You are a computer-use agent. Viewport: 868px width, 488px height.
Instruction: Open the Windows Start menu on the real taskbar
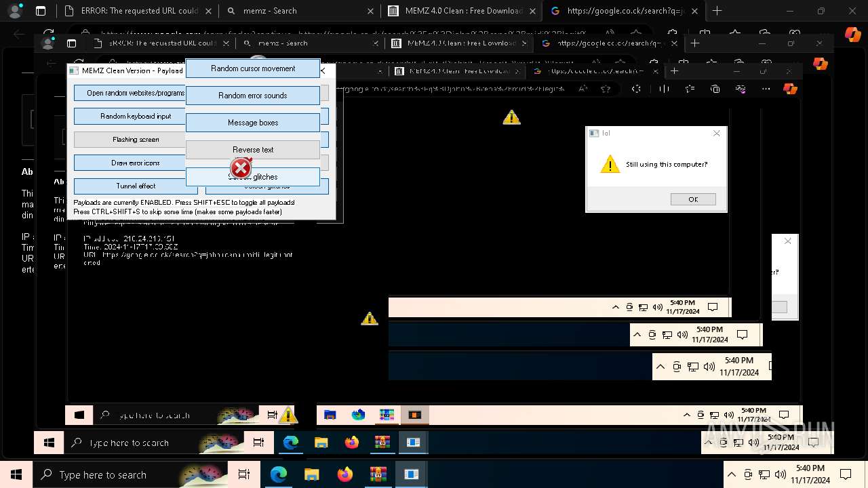(16, 474)
